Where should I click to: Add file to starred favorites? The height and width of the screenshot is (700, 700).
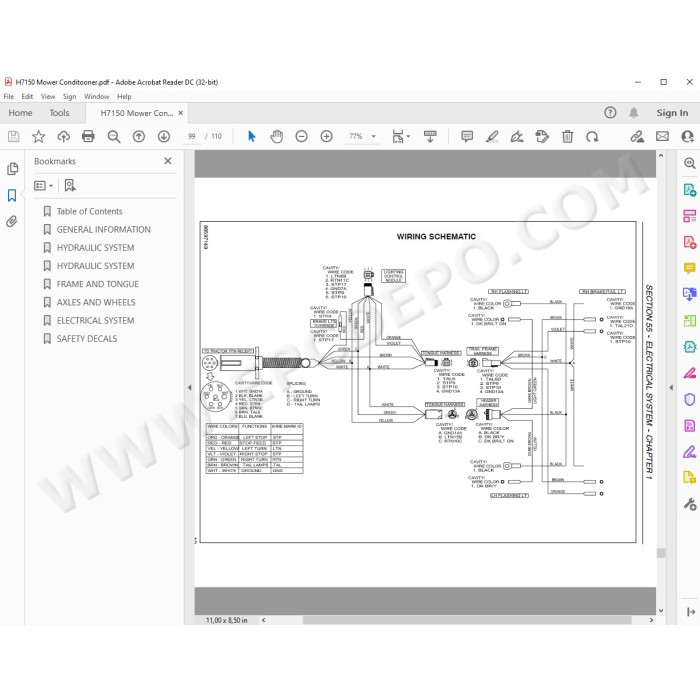(38, 136)
